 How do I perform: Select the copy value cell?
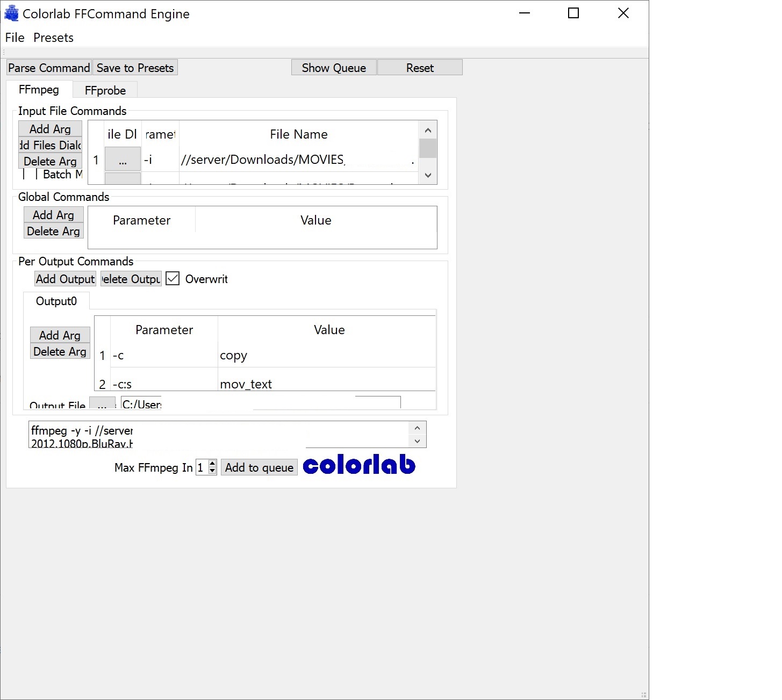click(327, 355)
